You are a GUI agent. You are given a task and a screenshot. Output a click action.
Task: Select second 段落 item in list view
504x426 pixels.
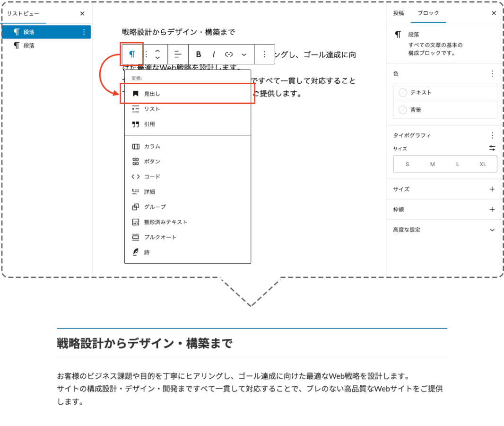tap(29, 45)
